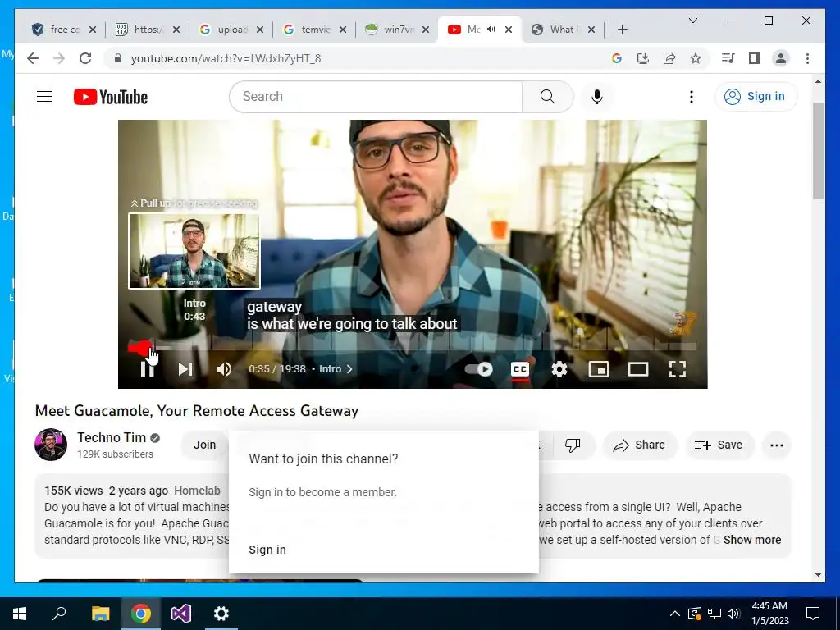Focus the YouTube search field
Image resolution: width=840 pixels, height=630 pixels.
(x=375, y=97)
